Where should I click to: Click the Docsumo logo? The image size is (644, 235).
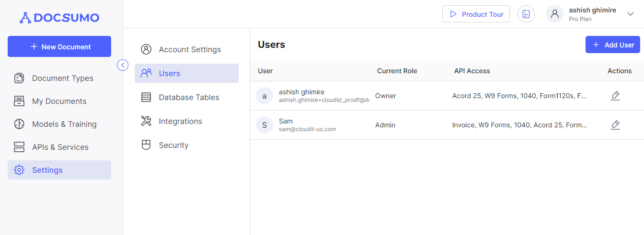(59, 18)
